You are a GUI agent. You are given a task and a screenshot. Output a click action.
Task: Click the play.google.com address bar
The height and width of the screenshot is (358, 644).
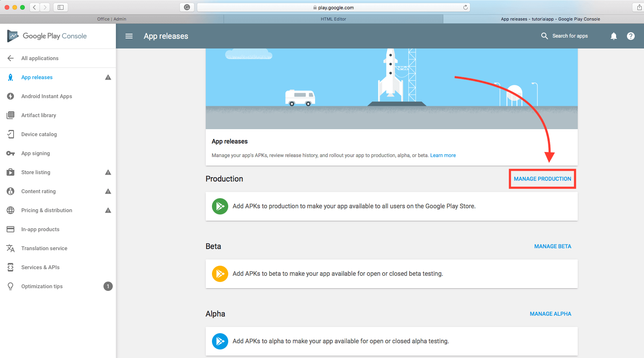(334, 7)
